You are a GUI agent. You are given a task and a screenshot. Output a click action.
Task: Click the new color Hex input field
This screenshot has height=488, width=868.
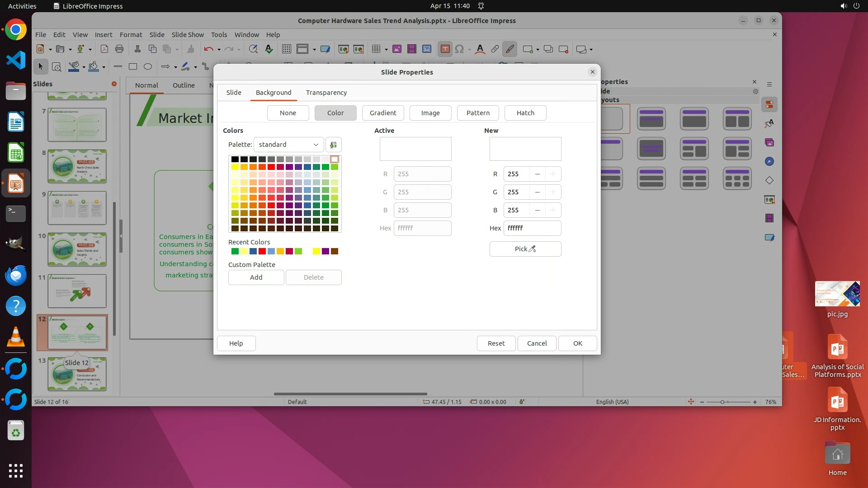click(x=532, y=228)
